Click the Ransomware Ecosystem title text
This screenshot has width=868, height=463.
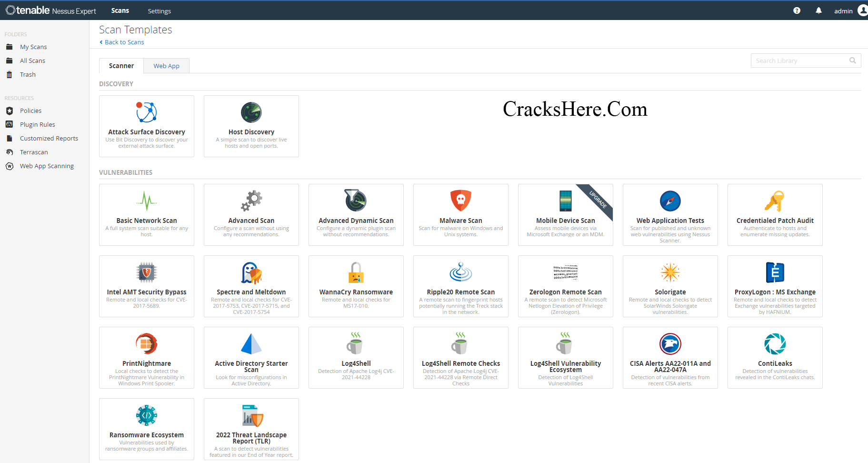click(147, 435)
